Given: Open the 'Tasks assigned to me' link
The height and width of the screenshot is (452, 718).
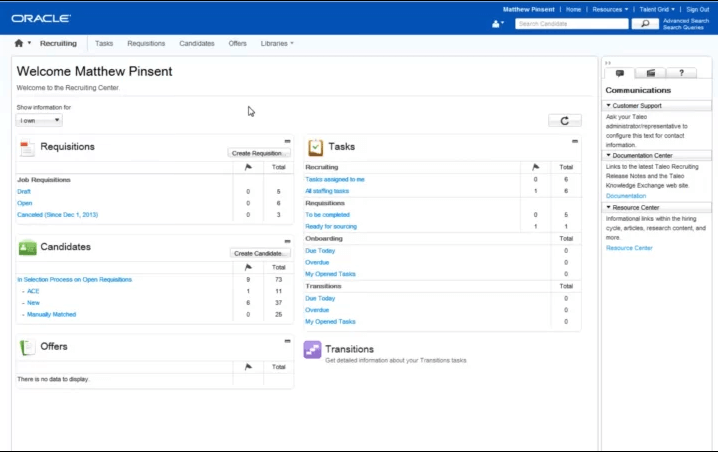Looking at the screenshot, I should coord(335,179).
